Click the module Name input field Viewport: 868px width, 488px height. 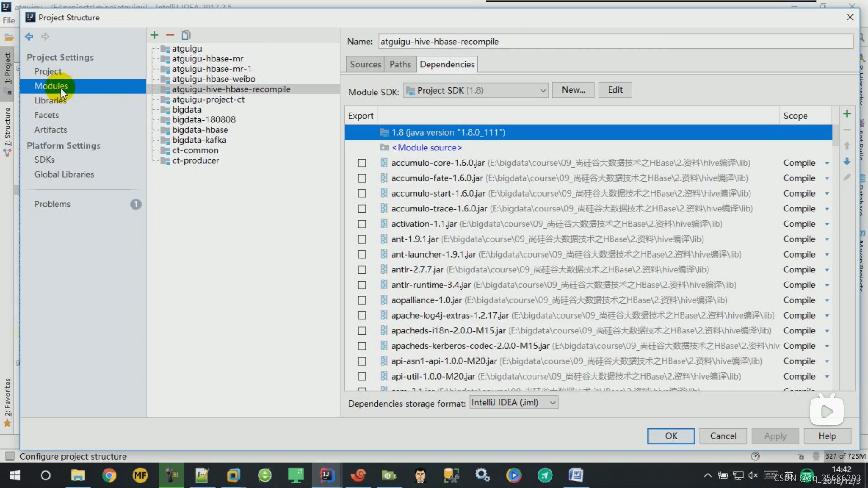pyautogui.click(x=615, y=42)
